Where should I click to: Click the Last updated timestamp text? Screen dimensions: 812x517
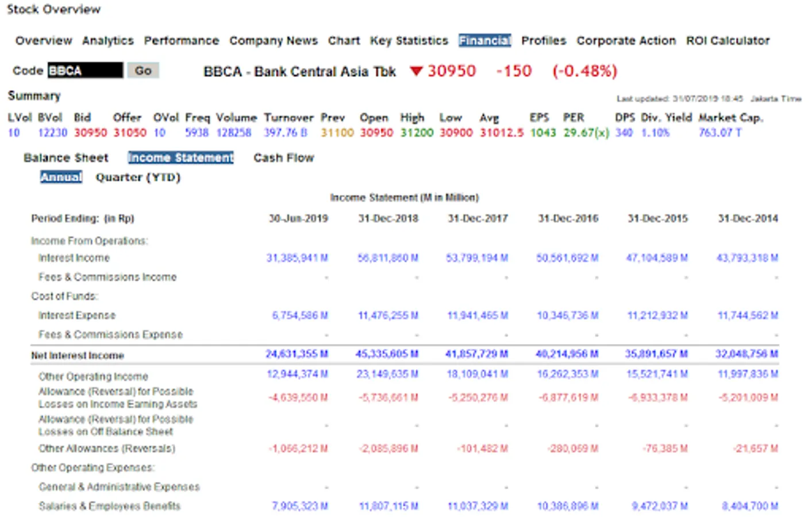709,99
